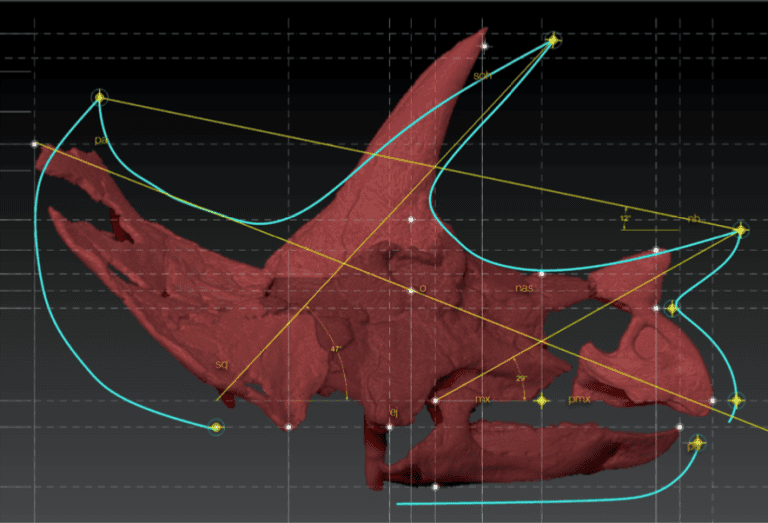Click the white point at the horn tip

tap(484, 46)
